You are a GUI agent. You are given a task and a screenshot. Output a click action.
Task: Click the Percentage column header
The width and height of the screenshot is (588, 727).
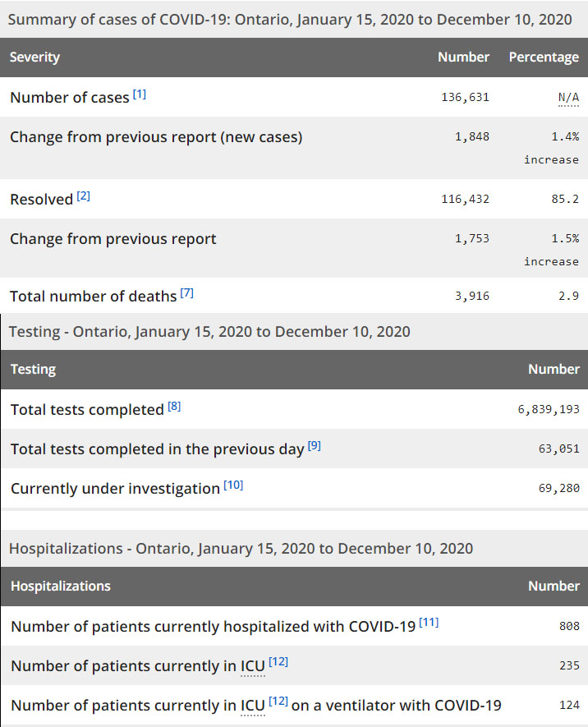point(544,58)
